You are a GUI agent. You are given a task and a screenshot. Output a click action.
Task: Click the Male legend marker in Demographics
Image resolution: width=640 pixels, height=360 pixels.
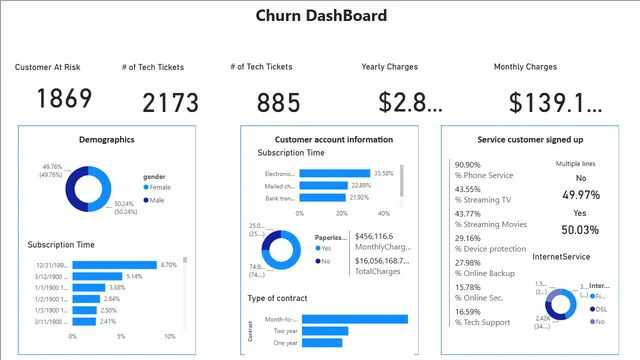coord(146,200)
